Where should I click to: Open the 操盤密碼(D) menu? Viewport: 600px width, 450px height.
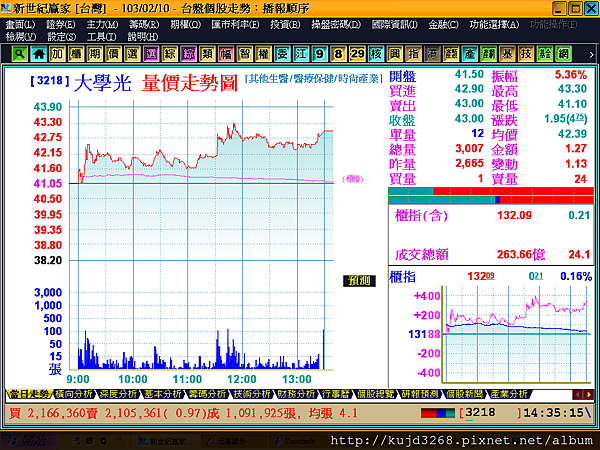(x=336, y=25)
